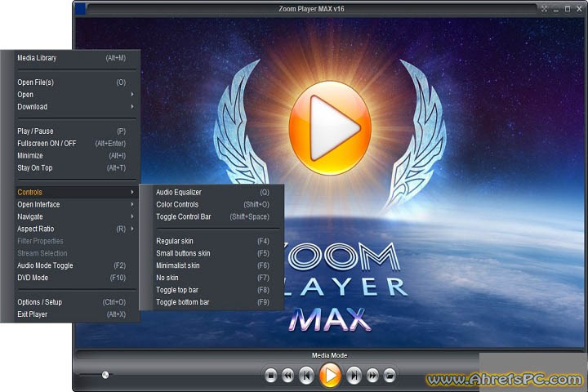The height and width of the screenshot is (392, 588).
Task: Open Media Library menu entry
Action: [x=77, y=58]
